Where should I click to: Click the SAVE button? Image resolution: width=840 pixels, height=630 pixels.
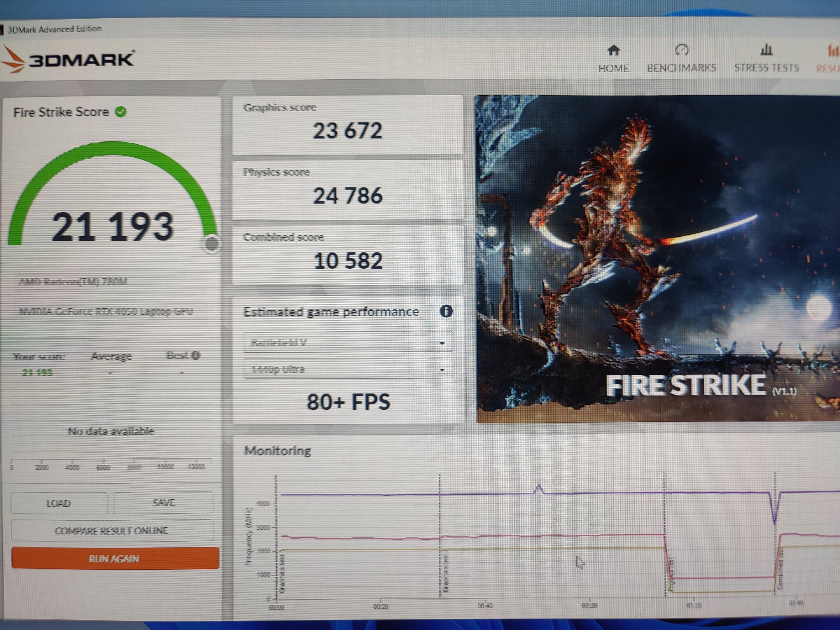click(164, 503)
